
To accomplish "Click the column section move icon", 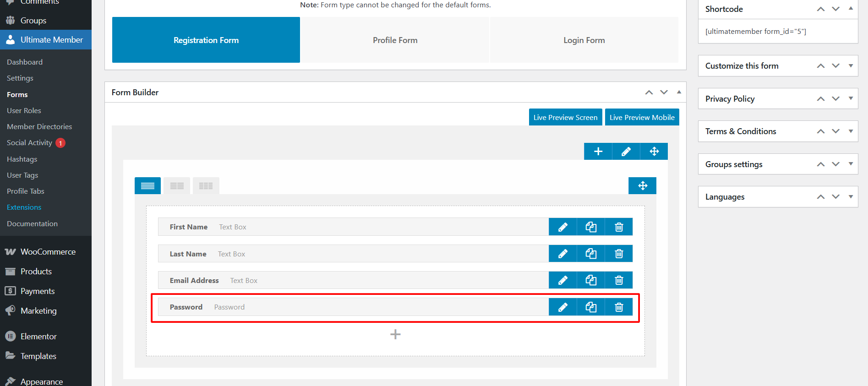I will pos(642,185).
